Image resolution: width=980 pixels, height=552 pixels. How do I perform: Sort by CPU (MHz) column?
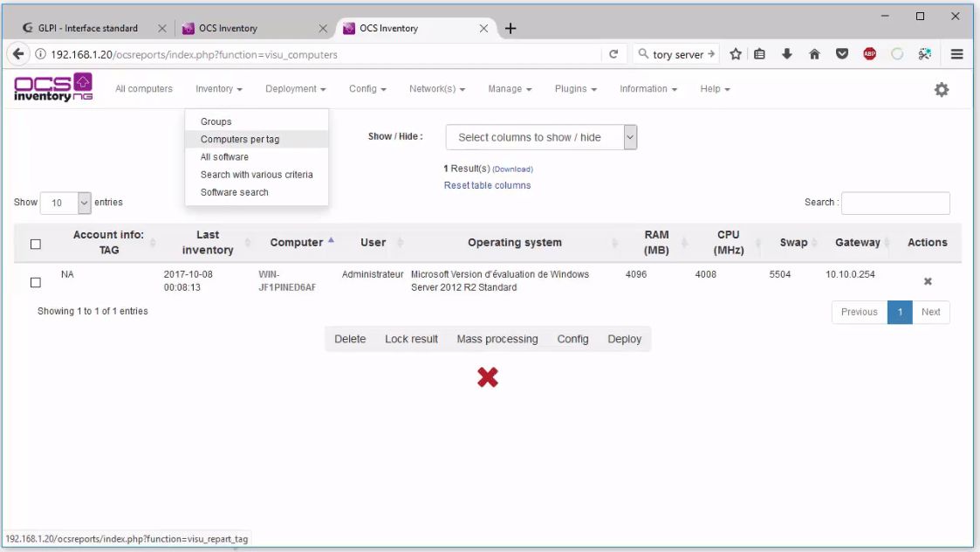728,242
